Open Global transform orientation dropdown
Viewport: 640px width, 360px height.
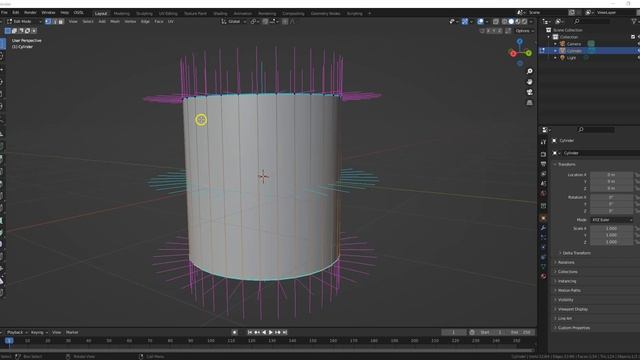pyautogui.click(x=234, y=22)
